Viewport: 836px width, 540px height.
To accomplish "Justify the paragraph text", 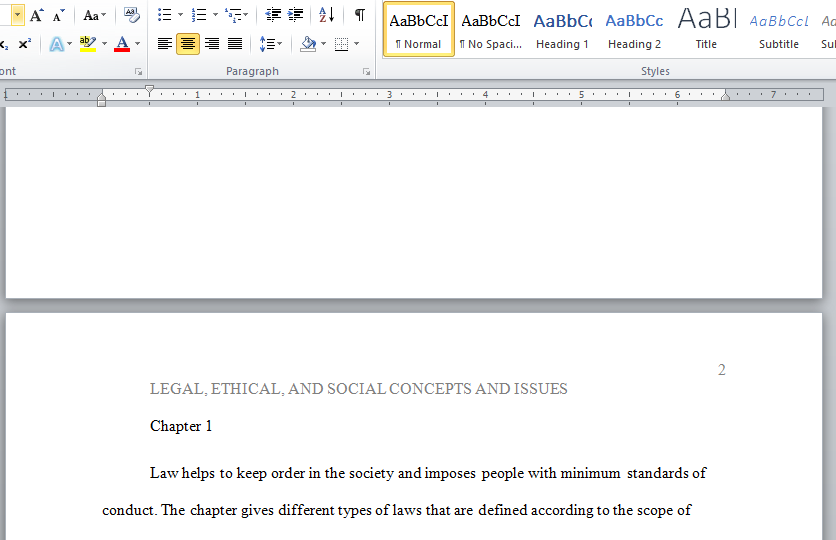I will point(235,44).
